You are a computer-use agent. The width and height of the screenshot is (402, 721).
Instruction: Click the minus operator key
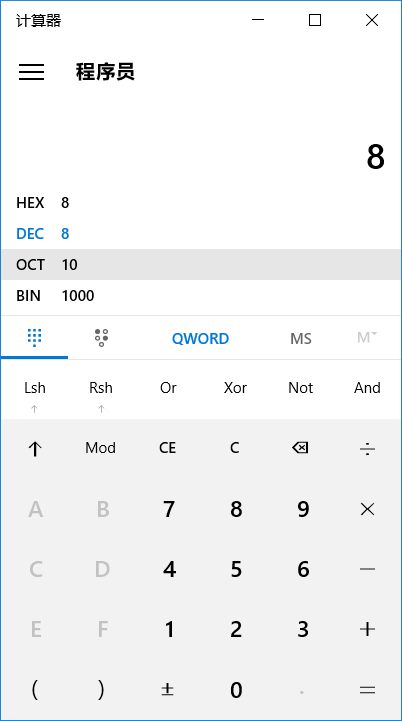367,569
